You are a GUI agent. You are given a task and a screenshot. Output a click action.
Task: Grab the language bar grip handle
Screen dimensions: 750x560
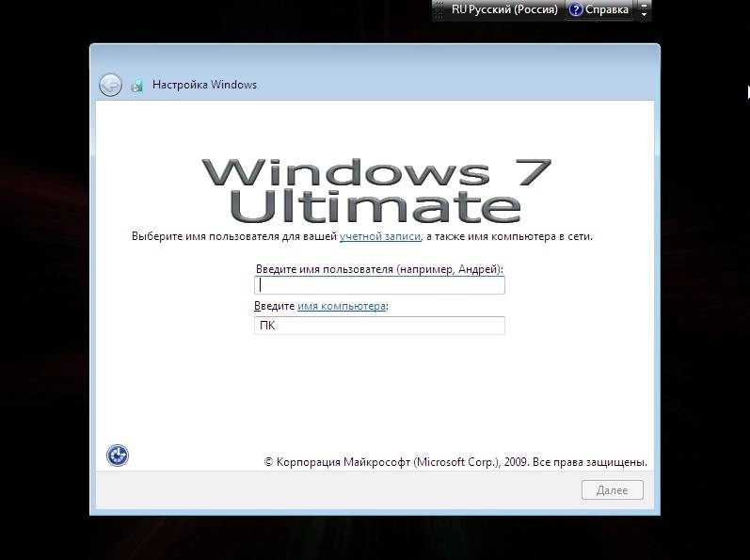coord(439,9)
